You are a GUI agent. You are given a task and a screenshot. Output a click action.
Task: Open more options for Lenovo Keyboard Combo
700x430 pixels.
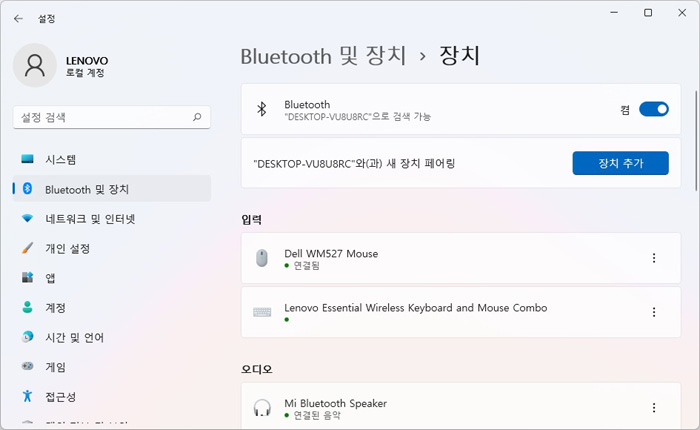(654, 312)
